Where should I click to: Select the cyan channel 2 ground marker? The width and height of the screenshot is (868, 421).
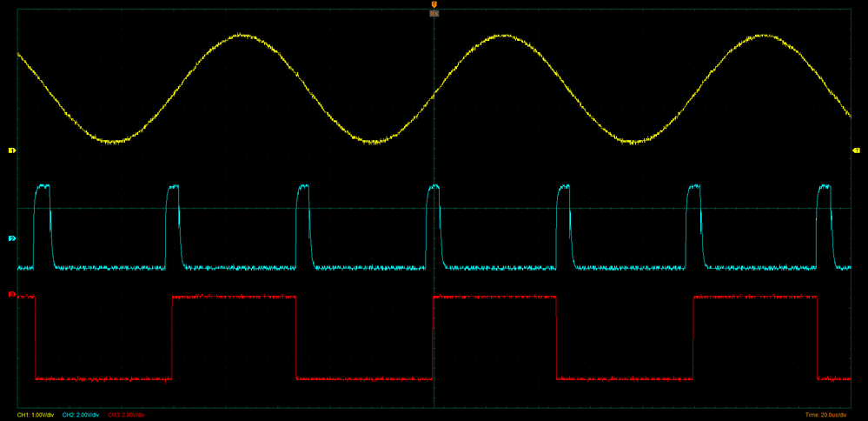[x=11, y=238]
